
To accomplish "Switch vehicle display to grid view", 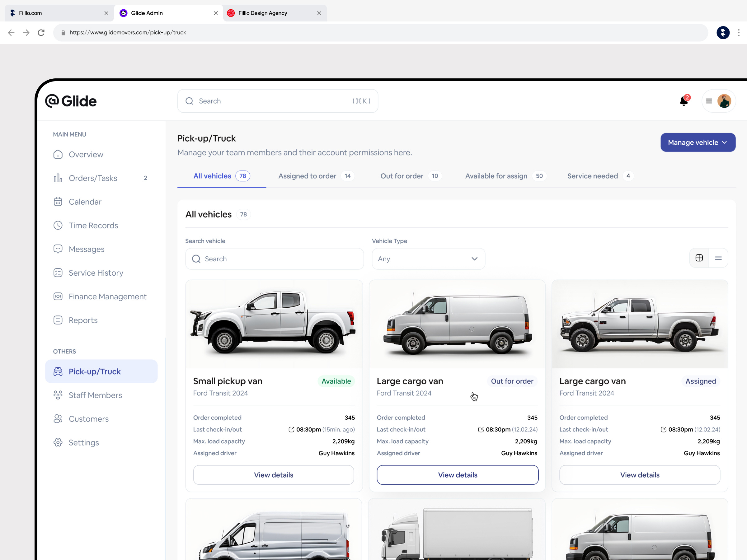I will point(699,258).
